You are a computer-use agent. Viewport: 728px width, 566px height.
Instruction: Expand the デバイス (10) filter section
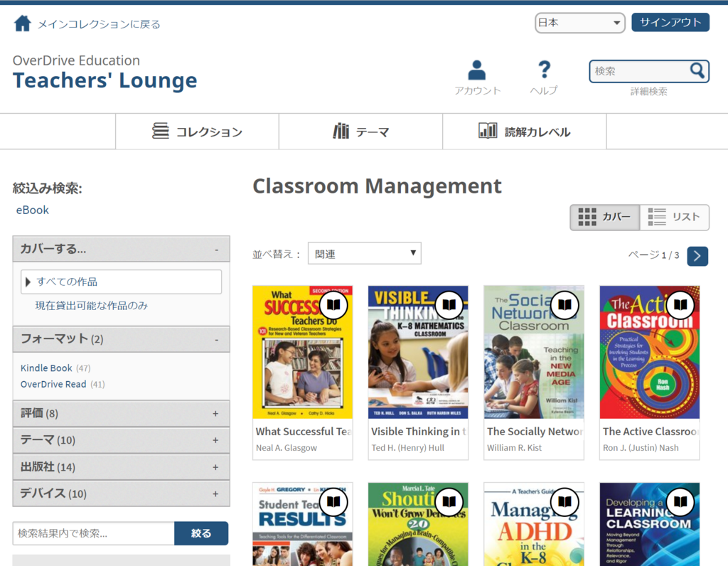pyautogui.click(x=121, y=493)
